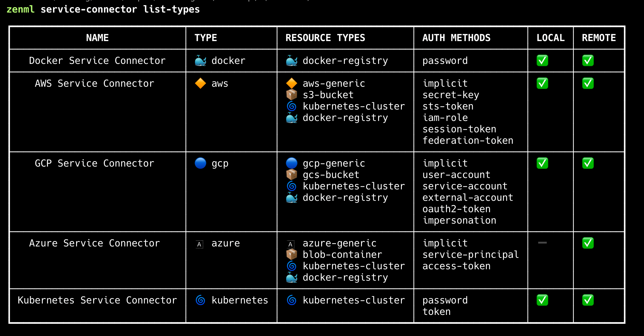The height and width of the screenshot is (336, 644).
Task: Click Azure Service Connector's LOCAL dash mark
Action: pyautogui.click(x=542, y=243)
